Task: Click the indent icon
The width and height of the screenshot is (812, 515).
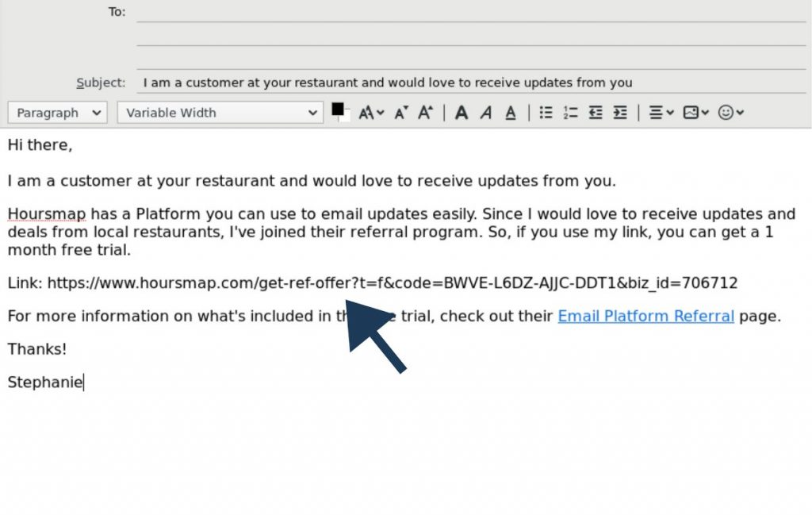Action: pyautogui.click(x=620, y=113)
